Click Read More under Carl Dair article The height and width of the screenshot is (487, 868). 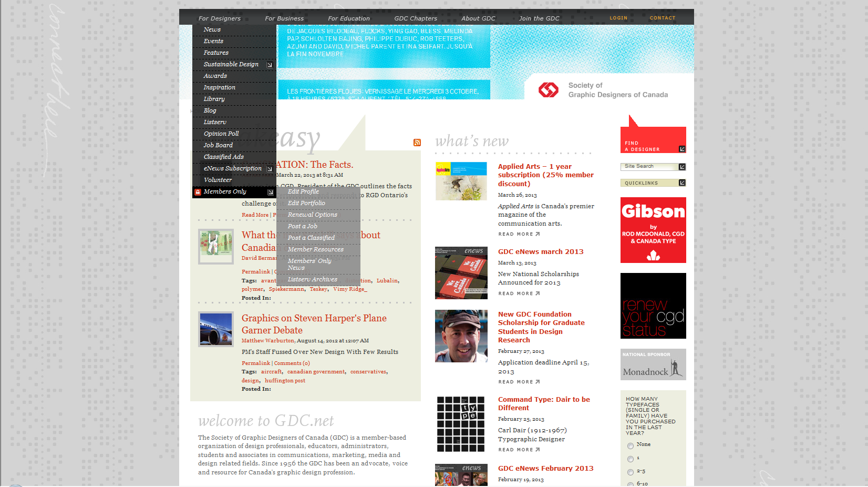[519, 450]
